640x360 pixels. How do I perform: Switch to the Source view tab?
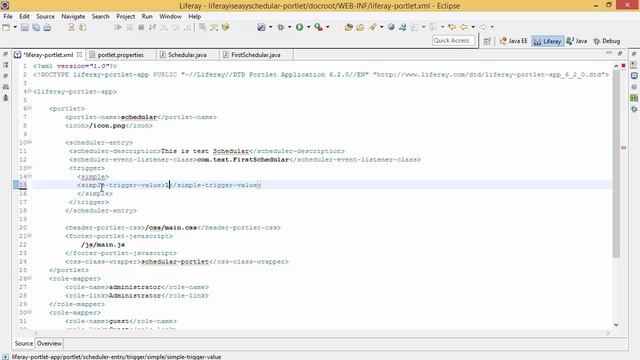[x=24, y=344]
